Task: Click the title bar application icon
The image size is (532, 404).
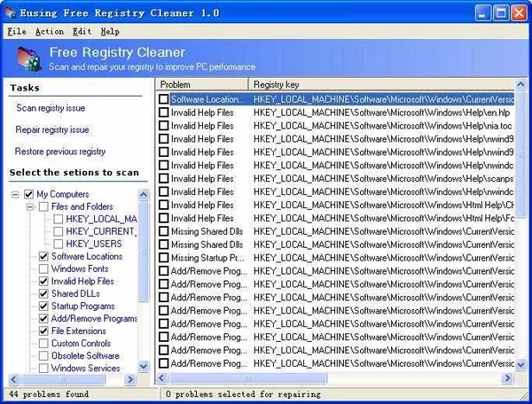Action: coord(11,12)
